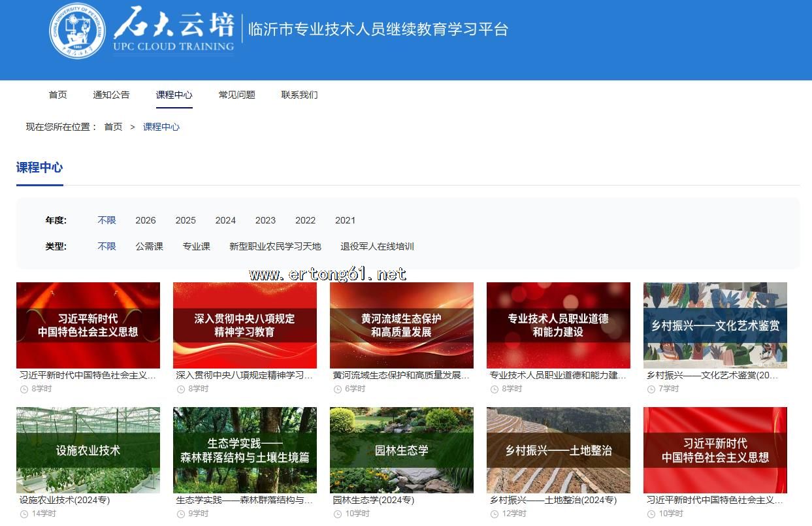
Task: Filter by 退役军人在线培训 type
Action: tap(377, 246)
